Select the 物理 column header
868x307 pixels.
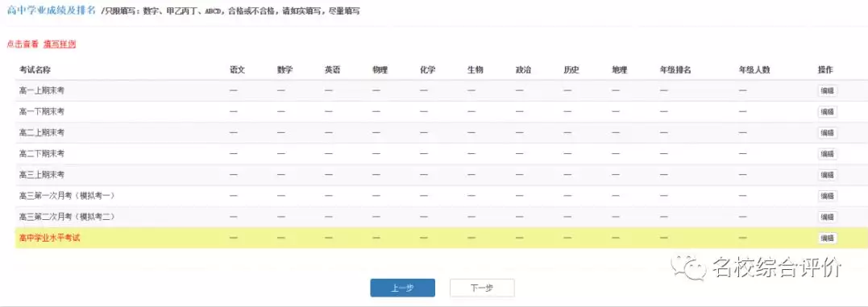click(x=380, y=69)
